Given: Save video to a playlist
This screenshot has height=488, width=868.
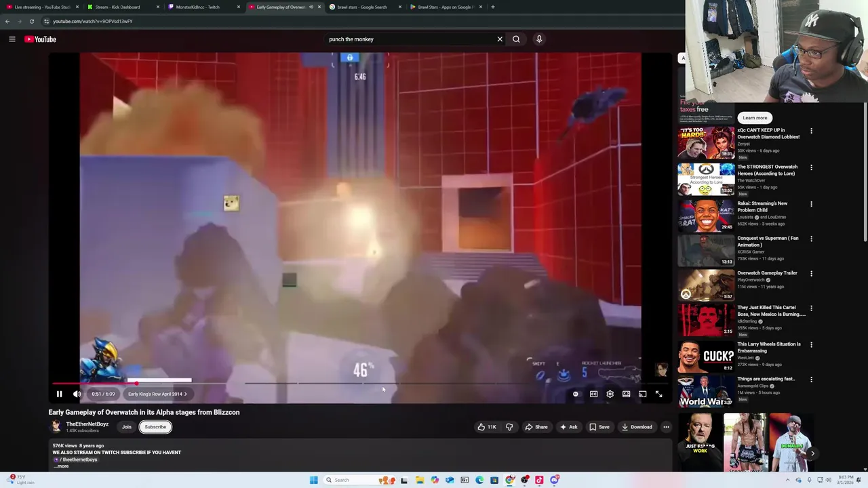Looking at the screenshot, I should (599, 427).
